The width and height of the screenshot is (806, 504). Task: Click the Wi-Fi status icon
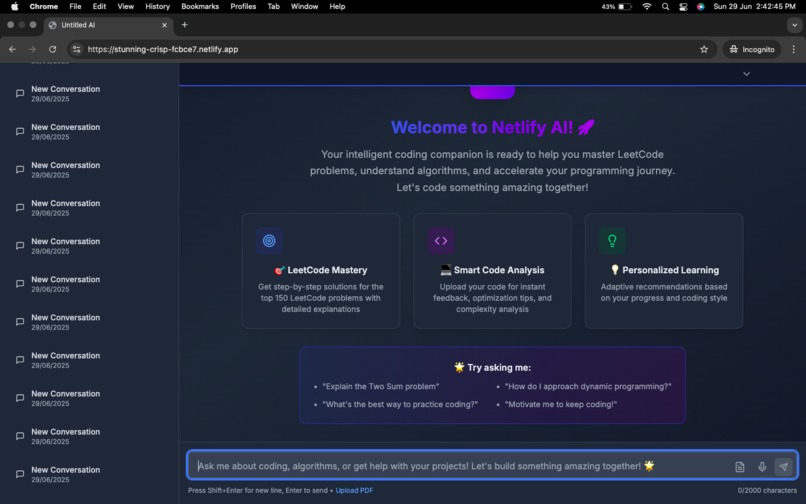[x=647, y=6]
